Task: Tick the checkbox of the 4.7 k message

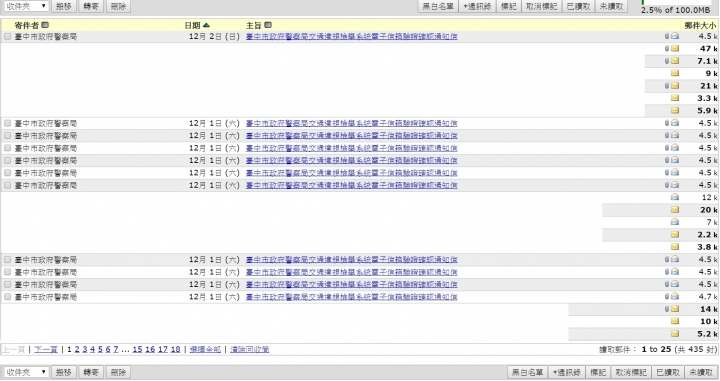Action: tap(7, 297)
